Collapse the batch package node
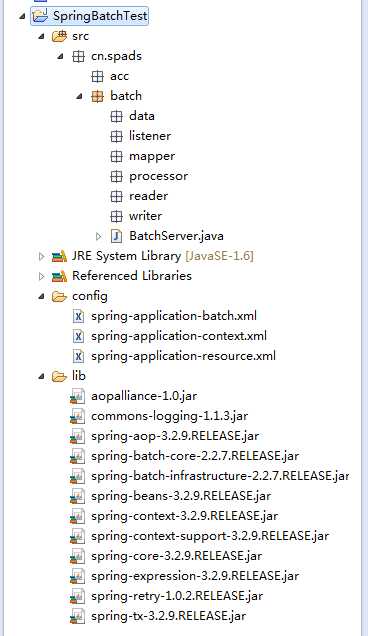 [80, 96]
